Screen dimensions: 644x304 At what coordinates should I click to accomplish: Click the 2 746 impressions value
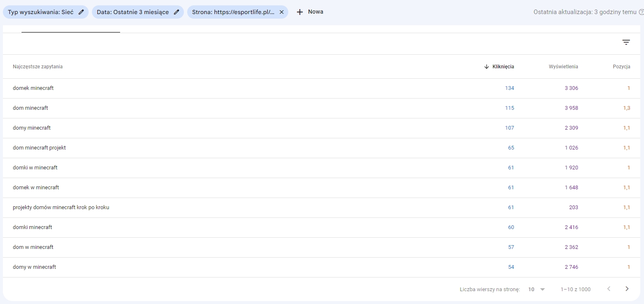click(572, 267)
